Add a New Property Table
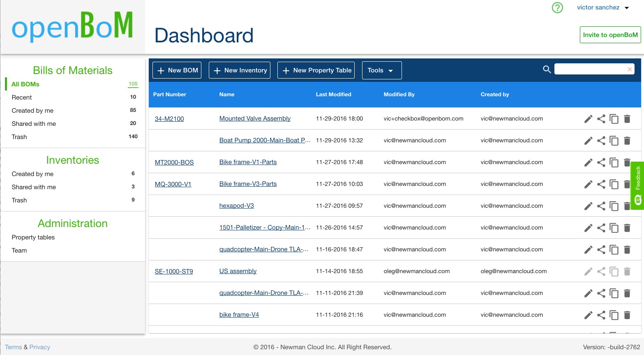Screen dimensions: 644x355 click(316, 70)
